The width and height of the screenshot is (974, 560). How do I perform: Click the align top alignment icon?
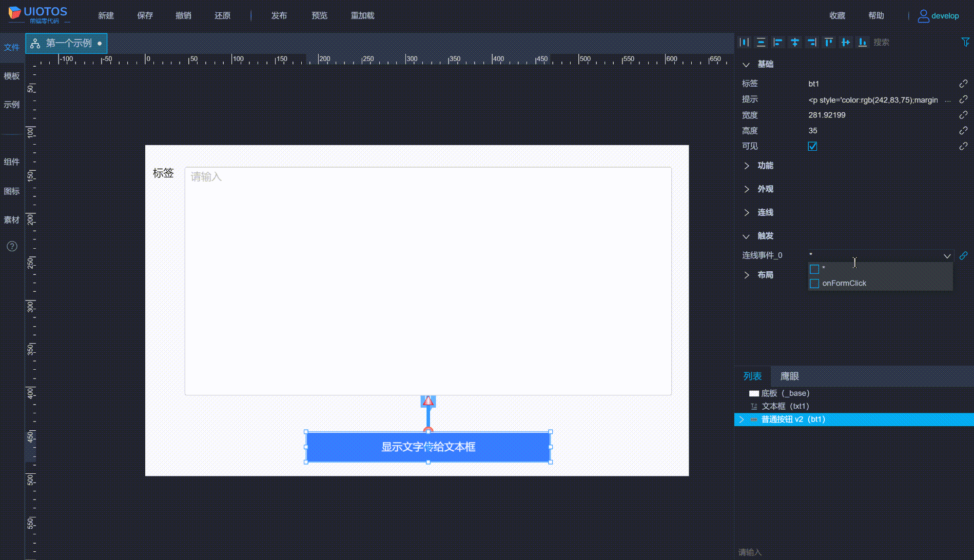[828, 42]
